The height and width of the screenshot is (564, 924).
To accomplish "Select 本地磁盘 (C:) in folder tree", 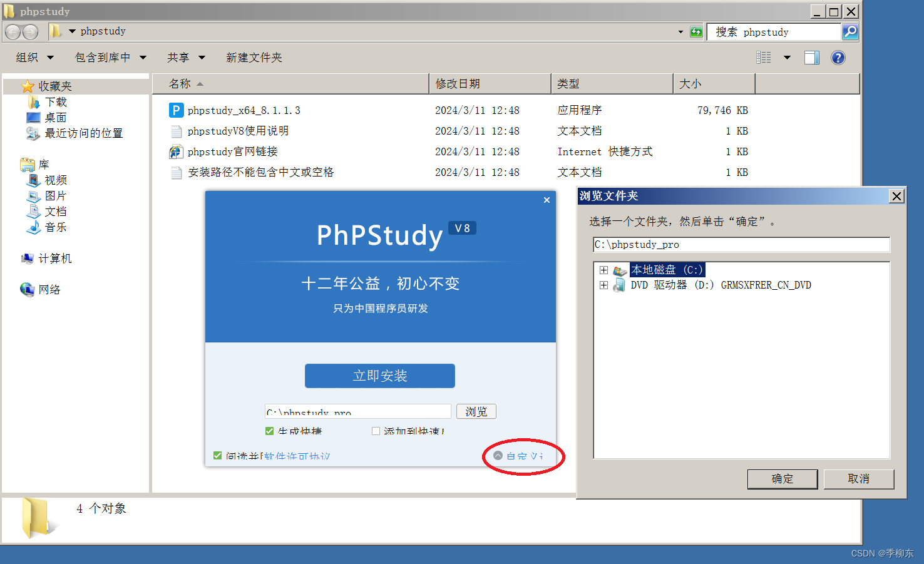I will [x=667, y=270].
